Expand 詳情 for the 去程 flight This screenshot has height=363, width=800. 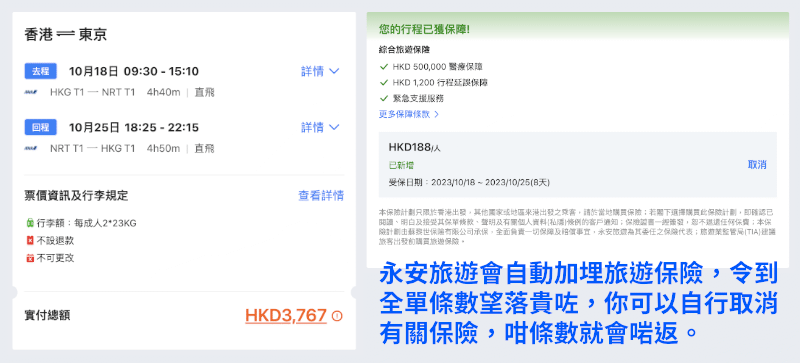[x=320, y=71]
